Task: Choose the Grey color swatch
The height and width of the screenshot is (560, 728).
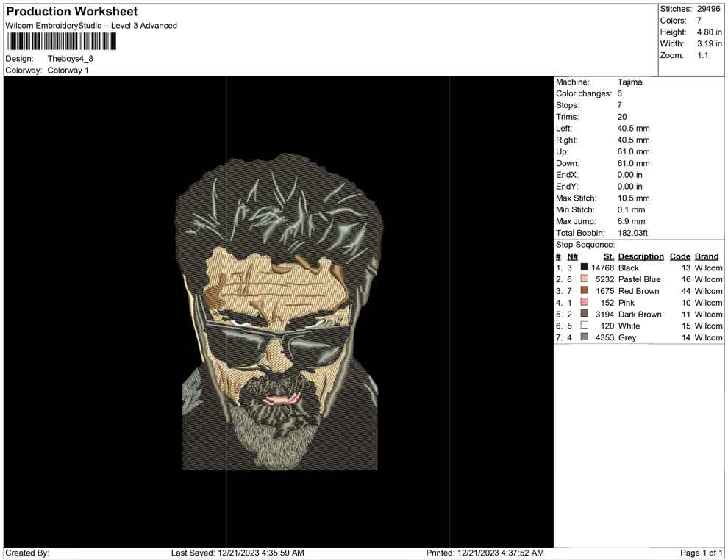Action: tap(585, 337)
